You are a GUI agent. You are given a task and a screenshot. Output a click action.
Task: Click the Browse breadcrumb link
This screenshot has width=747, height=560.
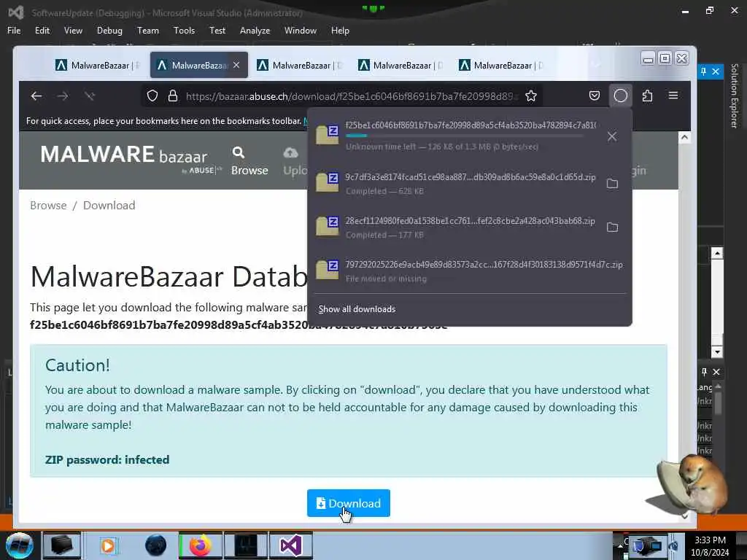click(48, 205)
